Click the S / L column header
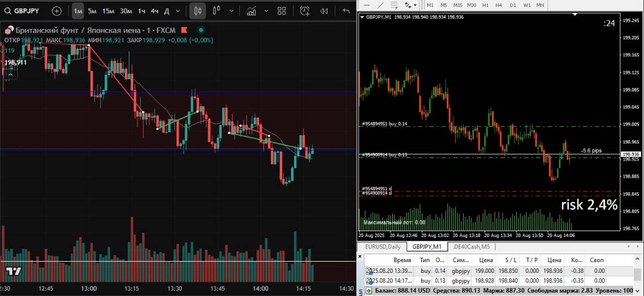The width and height of the screenshot is (644, 296). (x=510, y=259)
